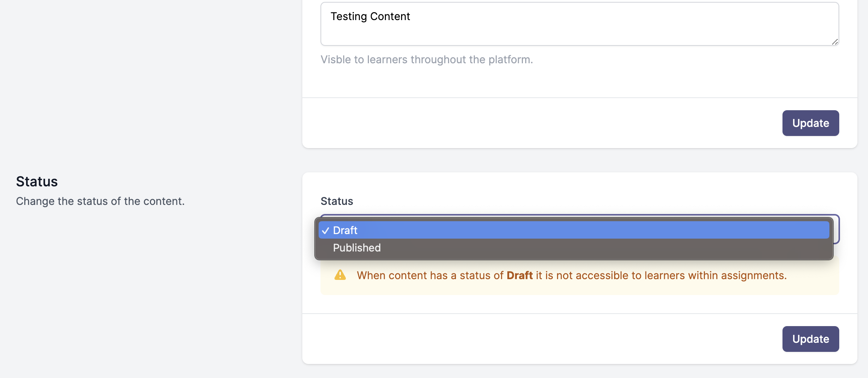The height and width of the screenshot is (378, 868).
Task: Click the Status select's exposed right edge
Action: coord(837,229)
